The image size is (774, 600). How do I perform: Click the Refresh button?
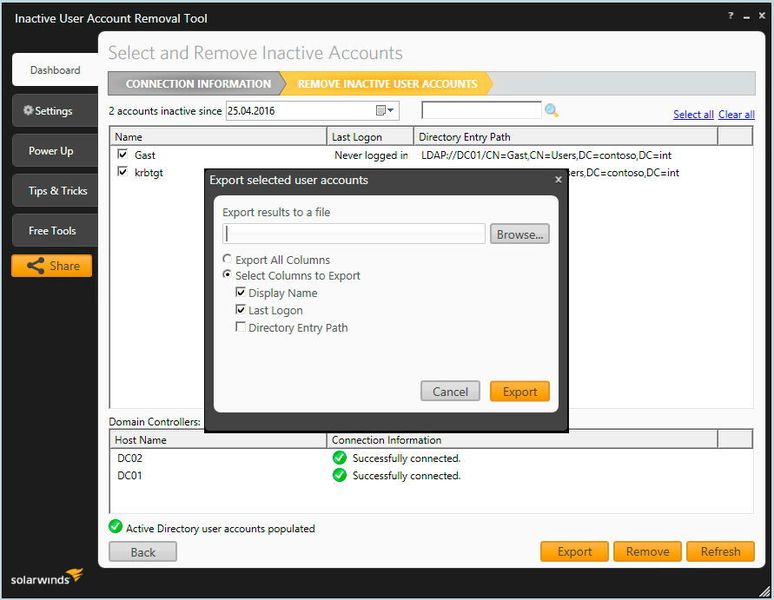point(721,552)
